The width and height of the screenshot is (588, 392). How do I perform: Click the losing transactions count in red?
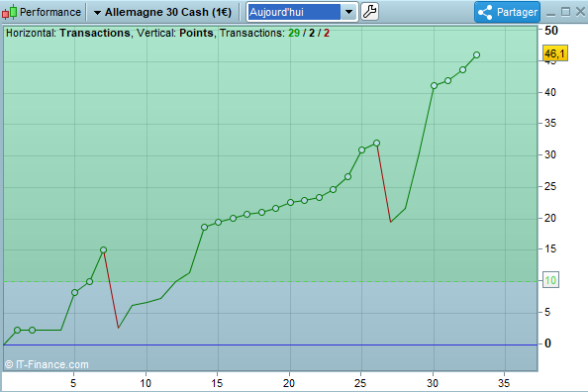pos(327,33)
